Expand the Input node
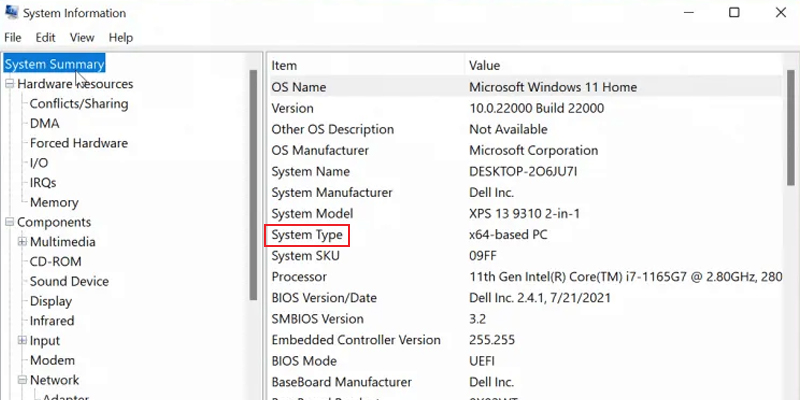 [22, 340]
